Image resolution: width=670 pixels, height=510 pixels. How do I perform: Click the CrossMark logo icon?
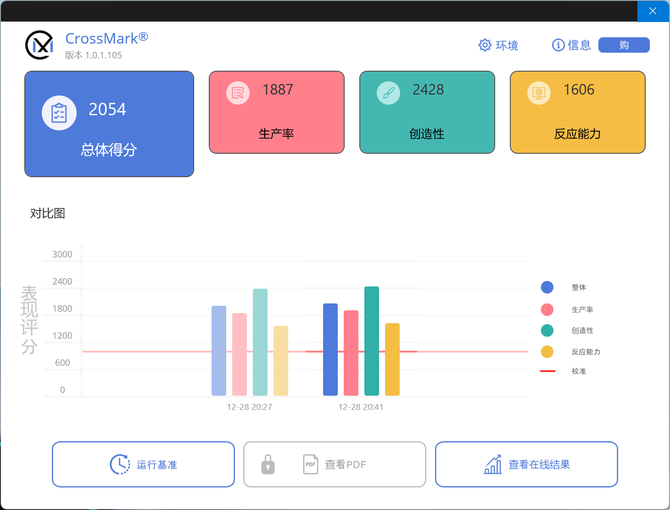point(40,45)
